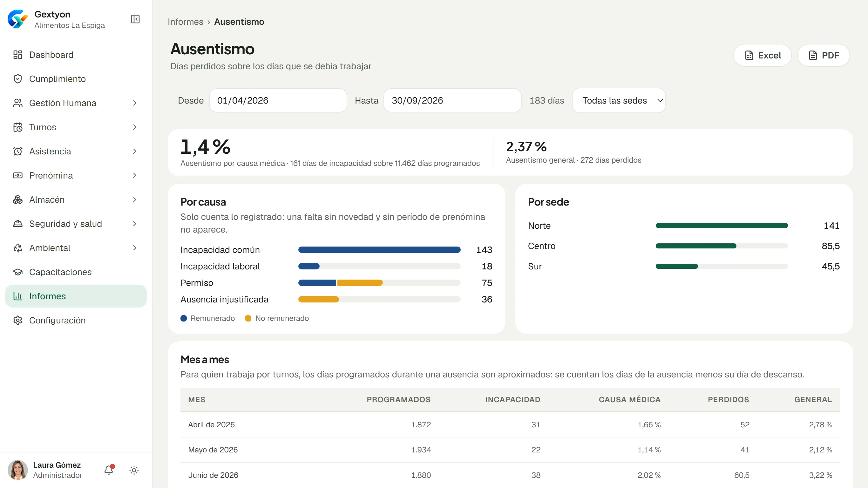The width and height of the screenshot is (868, 488).
Task: Click Norte sede progress bar
Action: tap(722, 226)
